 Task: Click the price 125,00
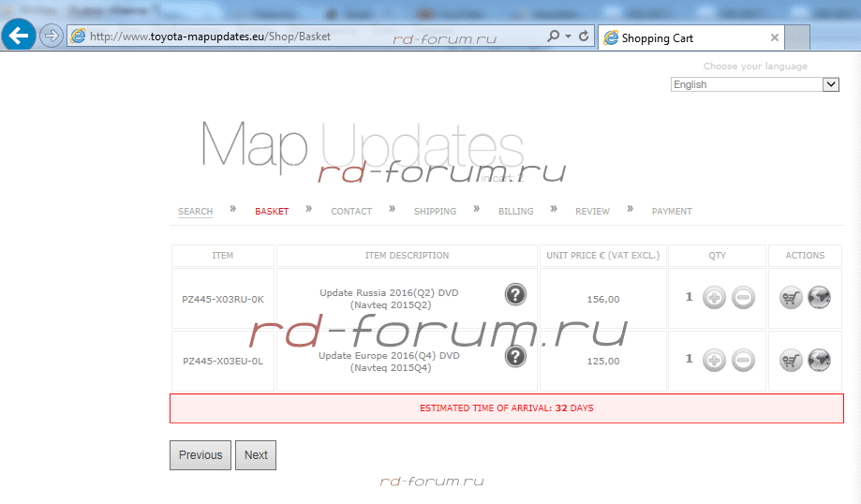click(603, 362)
